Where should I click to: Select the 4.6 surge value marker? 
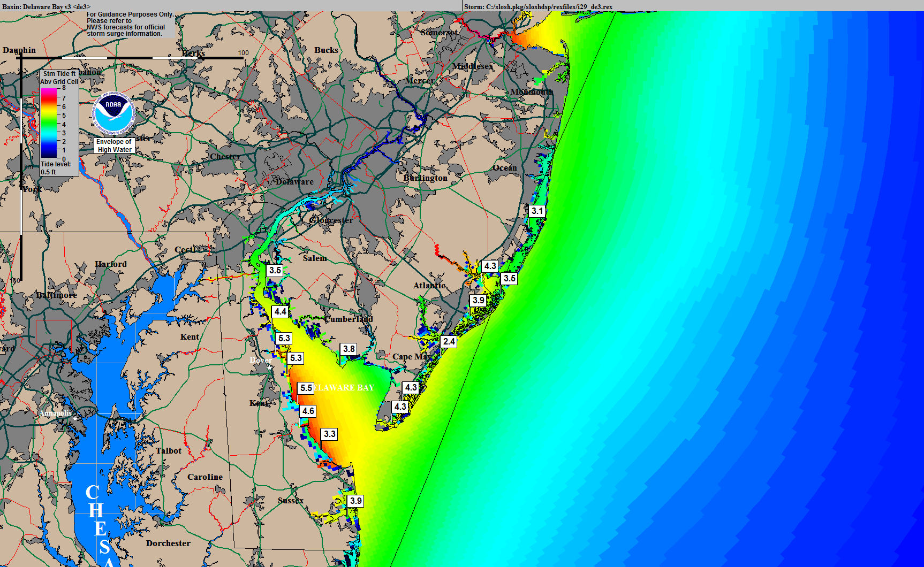pos(308,411)
